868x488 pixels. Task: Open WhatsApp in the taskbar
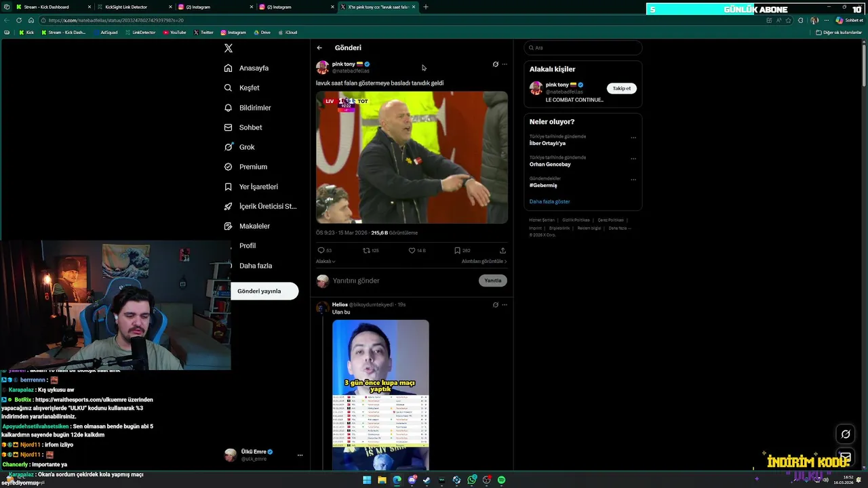click(471, 480)
